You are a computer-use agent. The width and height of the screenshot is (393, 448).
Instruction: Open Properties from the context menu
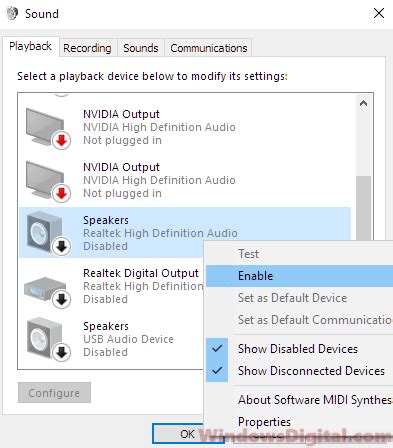click(x=299, y=422)
